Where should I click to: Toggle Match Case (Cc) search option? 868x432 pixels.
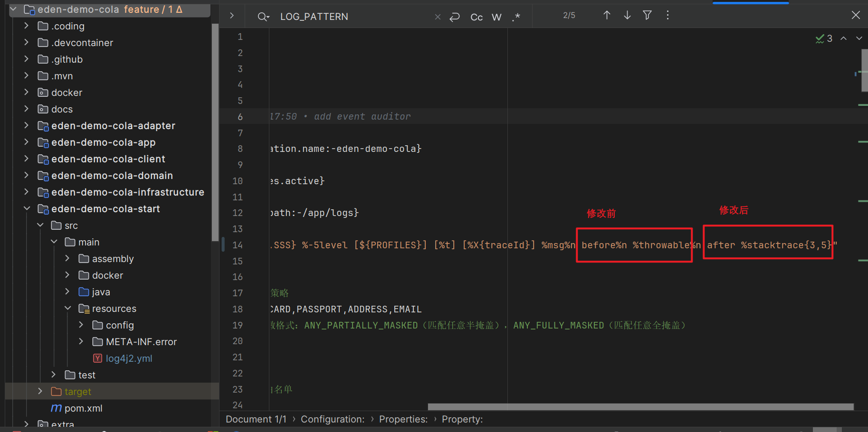477,17
